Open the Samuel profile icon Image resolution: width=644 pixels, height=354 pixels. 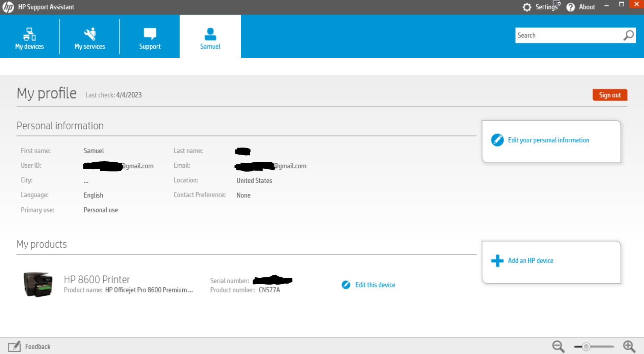click(210, 34)
